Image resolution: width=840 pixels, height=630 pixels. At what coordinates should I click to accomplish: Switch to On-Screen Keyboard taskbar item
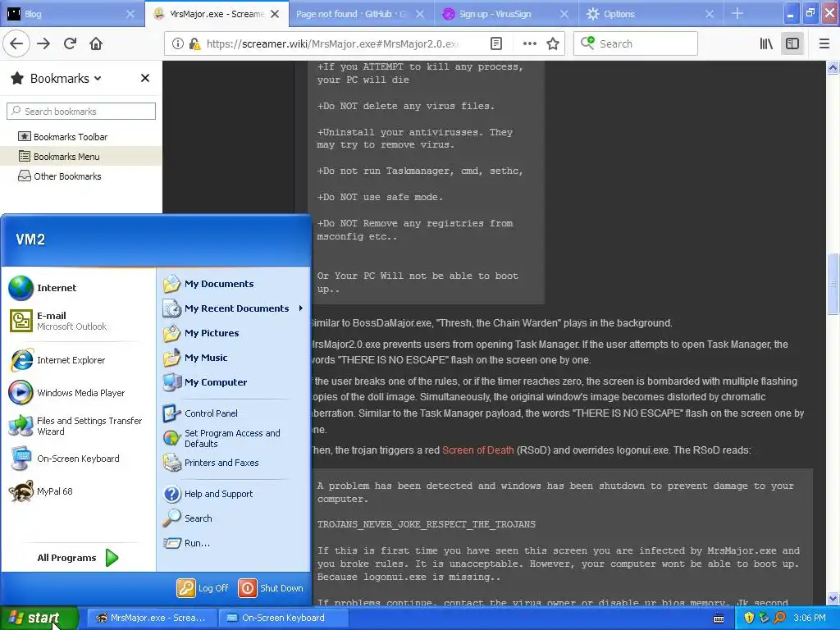coord(283,618)
